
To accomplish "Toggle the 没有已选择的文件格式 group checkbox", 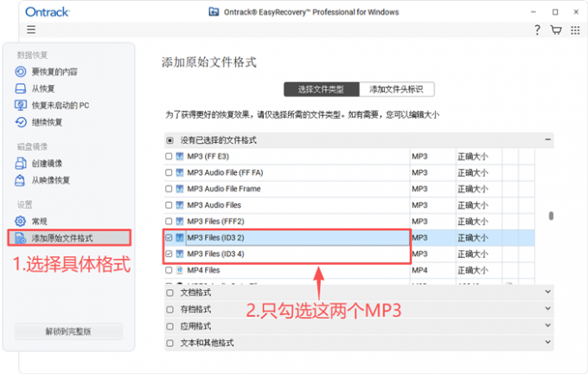I will click(169, 140).
